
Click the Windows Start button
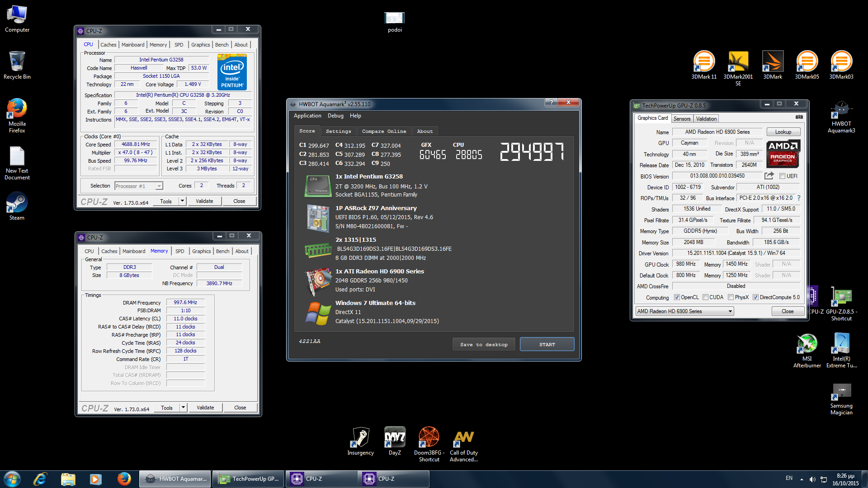12,479
